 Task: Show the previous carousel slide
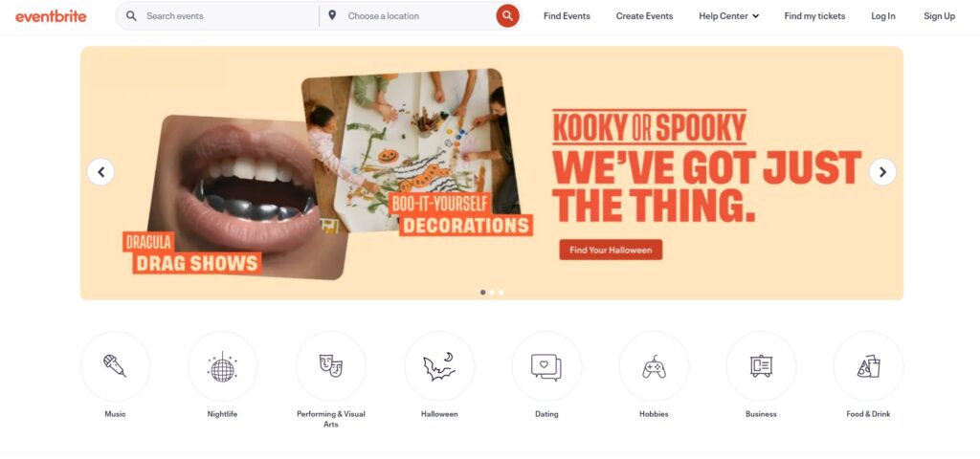[100, 172]
